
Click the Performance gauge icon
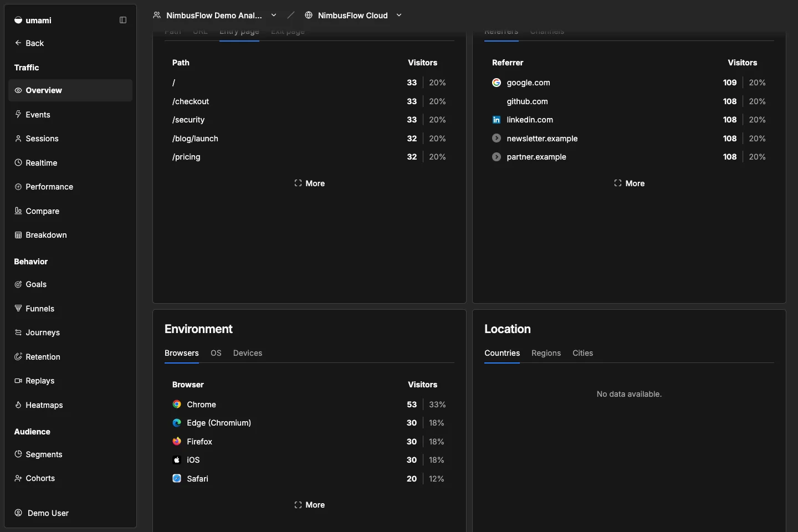pyautogui.click(x=18, y=187)
